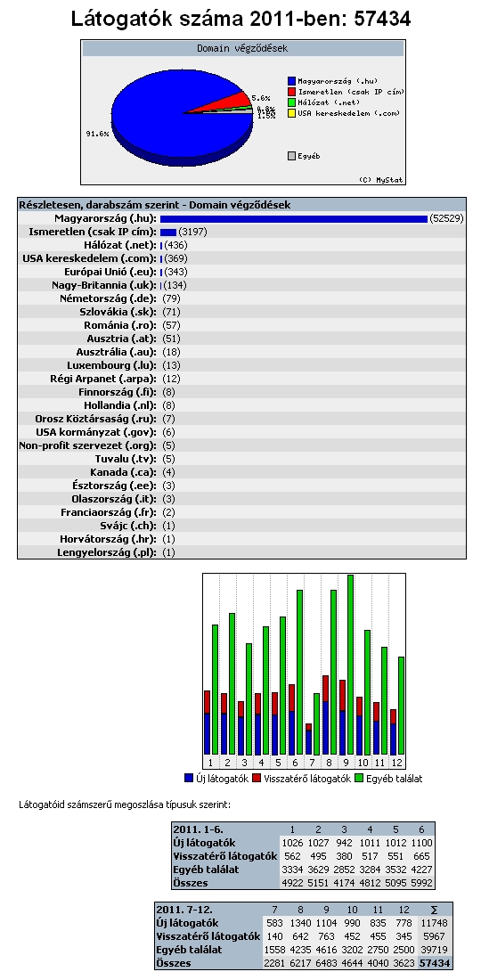Image resolution: width=481 pixels, height=980 pixels.
Task: Click the 'Németország (.de):' row label
Action: click(x=108, y=298)
